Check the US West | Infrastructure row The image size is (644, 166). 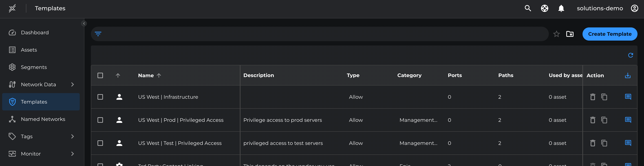pos(100,97)
